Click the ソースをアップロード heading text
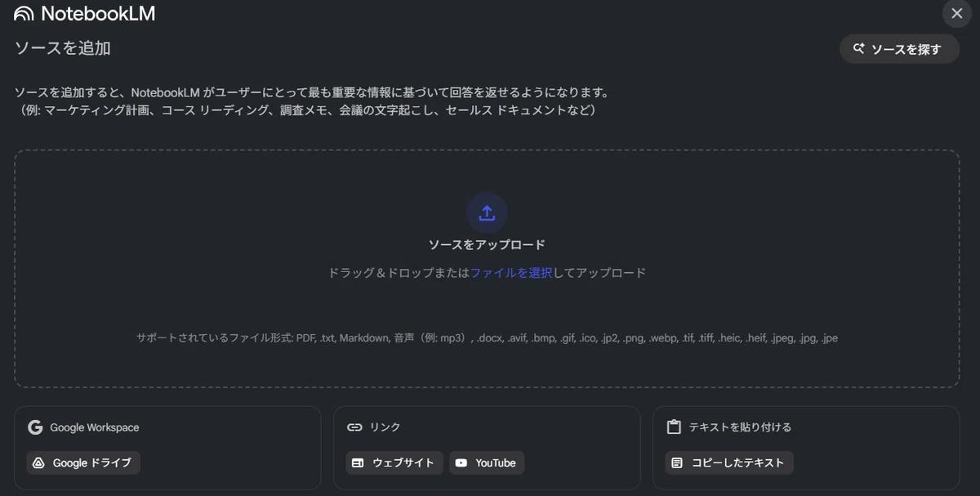The image size is (980, 496). [x=487, y=245]
